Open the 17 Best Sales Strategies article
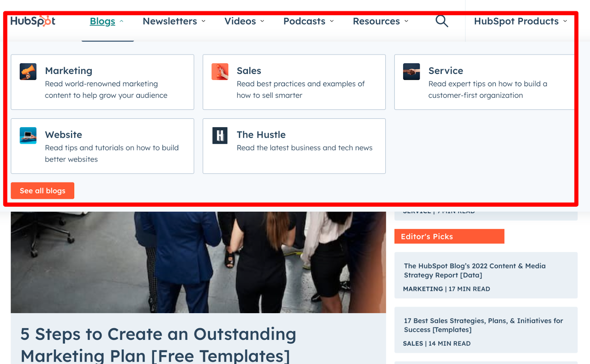This screenshot has width=590, height=364. coord(483,325)
